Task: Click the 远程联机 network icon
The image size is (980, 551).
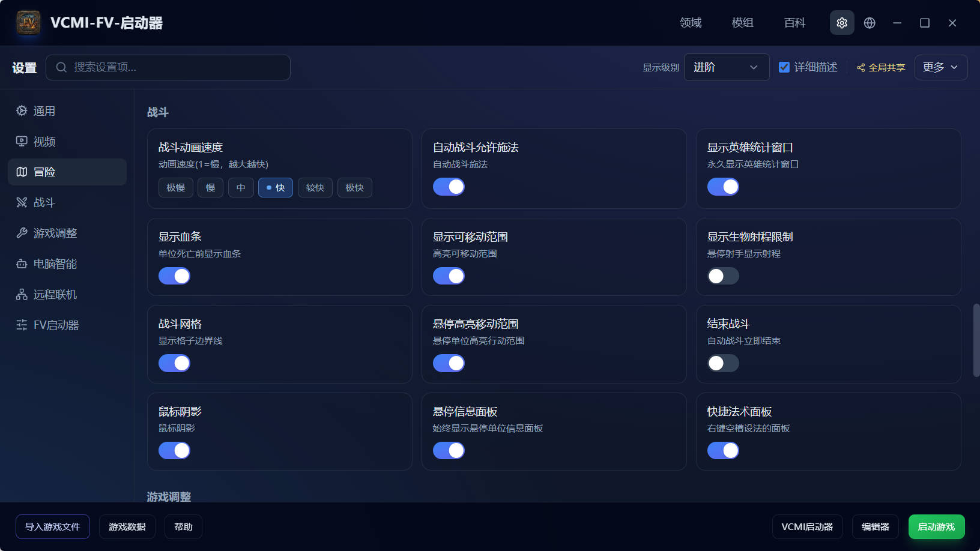Action: pyautogui.click(x=22, y=295)
